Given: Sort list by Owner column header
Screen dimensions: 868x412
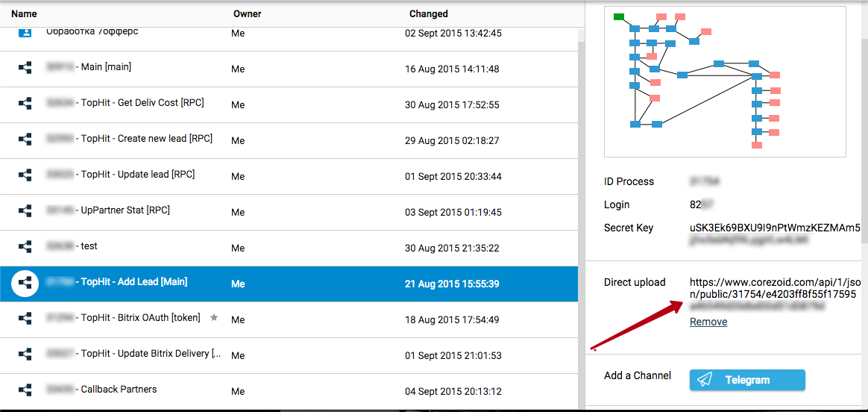Looking at the screenshot, I should [247, 13].
